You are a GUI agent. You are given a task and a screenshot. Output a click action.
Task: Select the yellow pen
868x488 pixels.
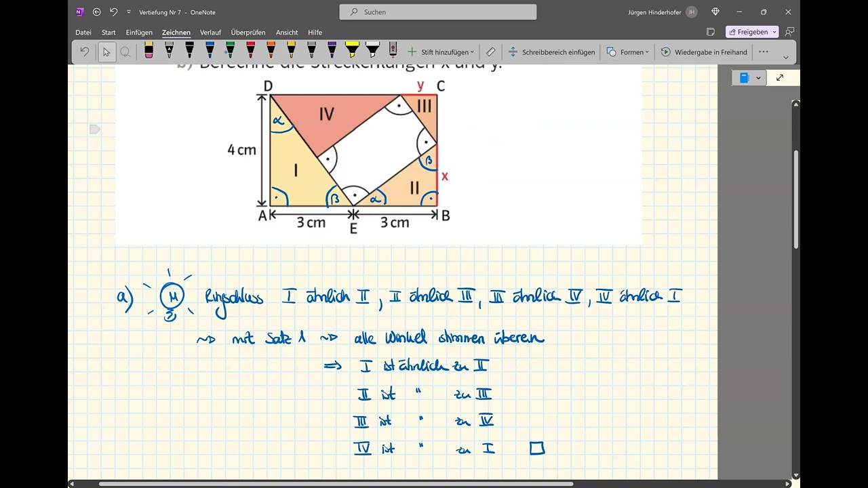point(291,51)
